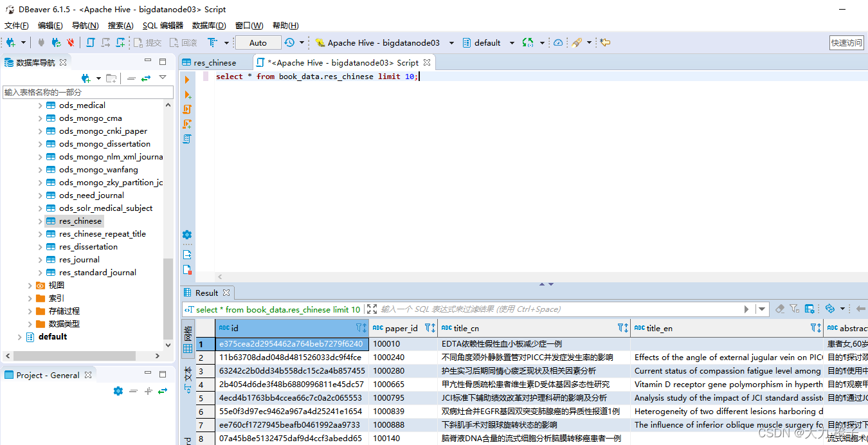Select the 数据类型 folder
The height and width of the screenshot is (445, 868).
click(x=64, y=324)
